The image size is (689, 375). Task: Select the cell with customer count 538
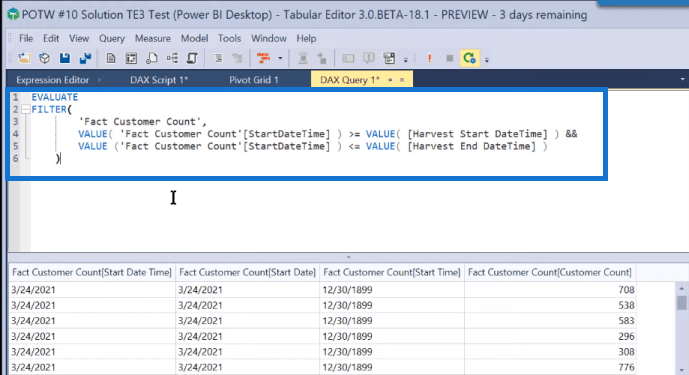[550, 305]
